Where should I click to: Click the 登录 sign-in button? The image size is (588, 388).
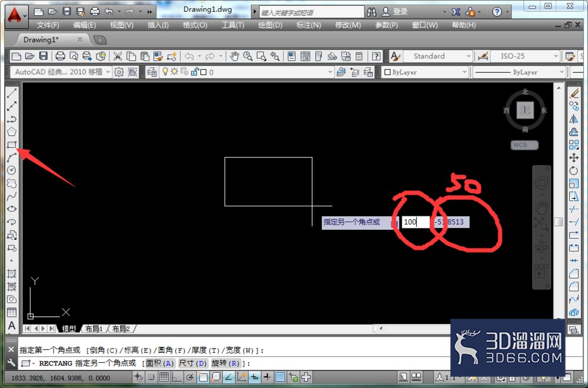(395, 12)
